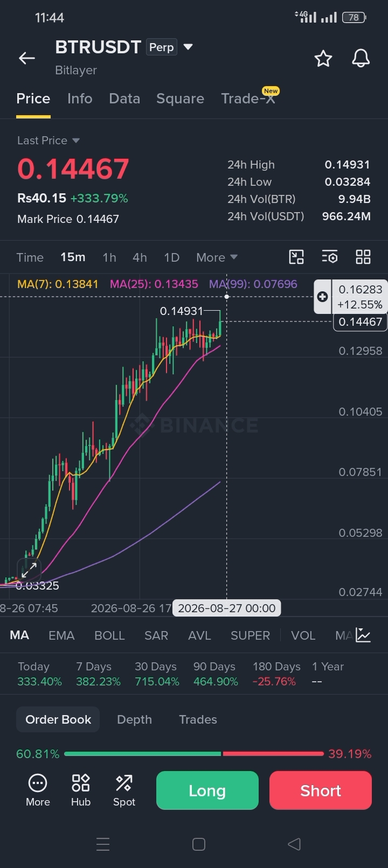The width and height of the screenshot is (388, 868).
Task: Tap the red 39.19% sell ratio bar
Action: [273, 754]
